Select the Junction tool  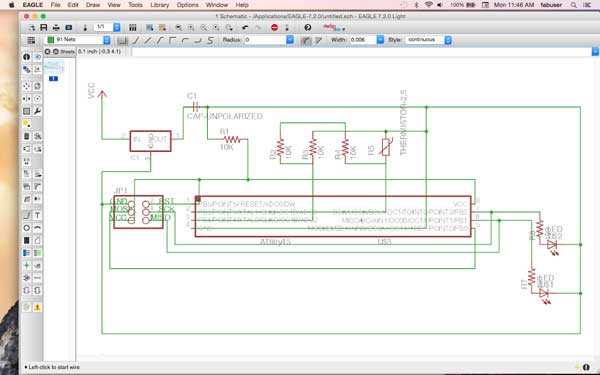[x=26, y=265]
